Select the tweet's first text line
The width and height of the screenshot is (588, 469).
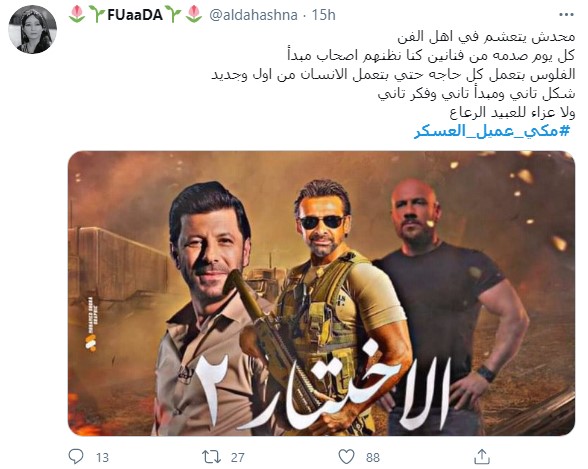click(x=486, y=36)
